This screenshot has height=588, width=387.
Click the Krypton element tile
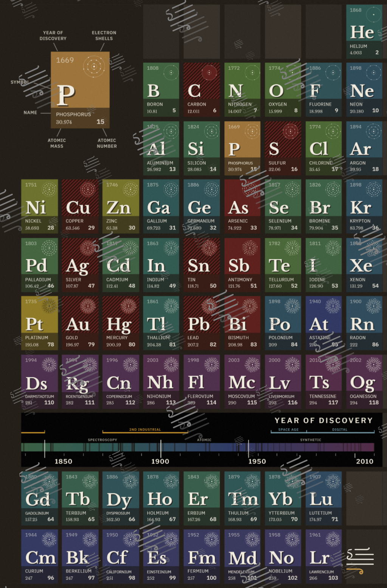click(x=364, y=206)
